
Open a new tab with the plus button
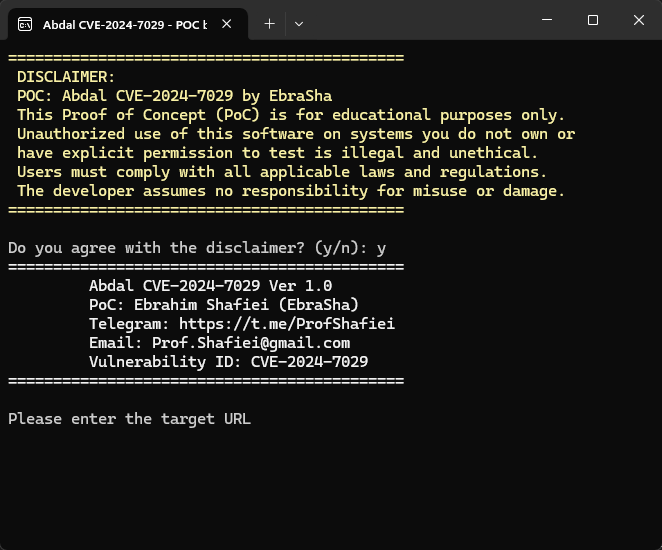(269, 23)
